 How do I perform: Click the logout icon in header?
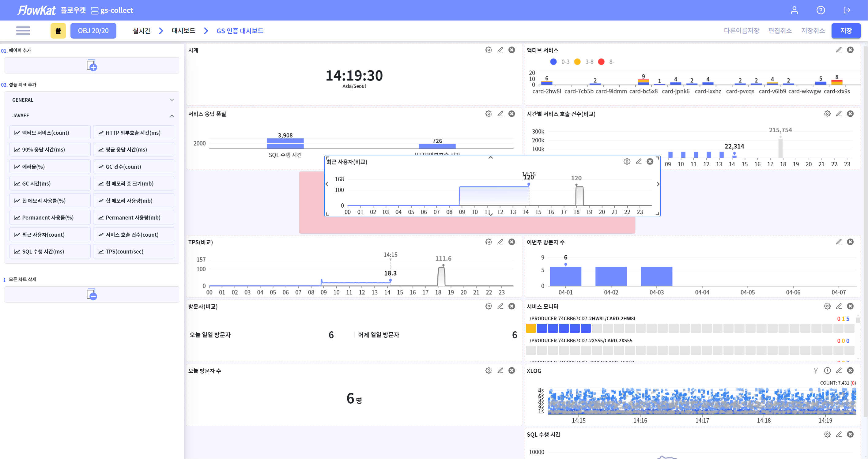847,10
